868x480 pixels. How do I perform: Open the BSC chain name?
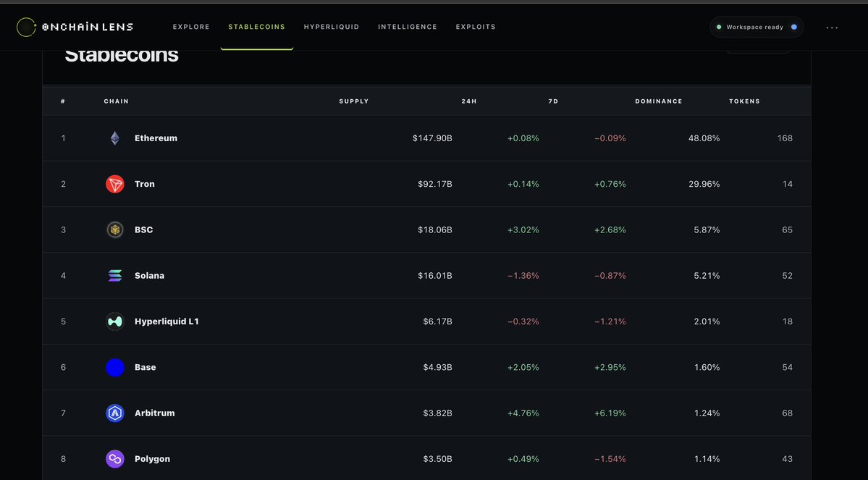[144, 230]
